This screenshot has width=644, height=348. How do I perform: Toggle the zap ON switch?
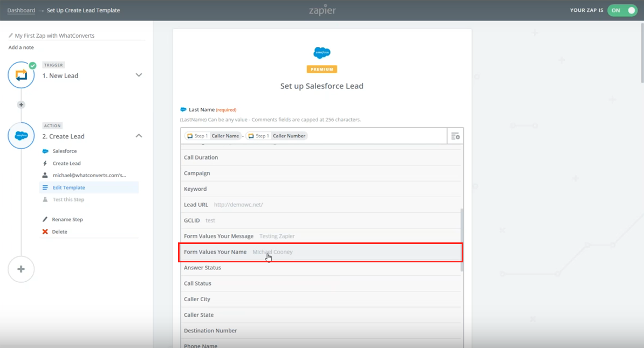622,10
